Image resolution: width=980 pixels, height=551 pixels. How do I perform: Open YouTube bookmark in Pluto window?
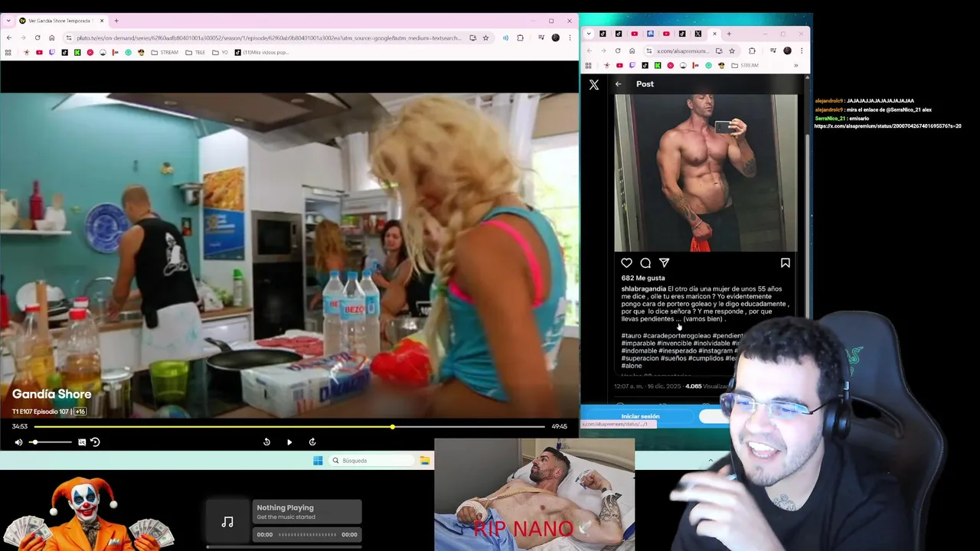pyautogui.click(x=39, y=52)
